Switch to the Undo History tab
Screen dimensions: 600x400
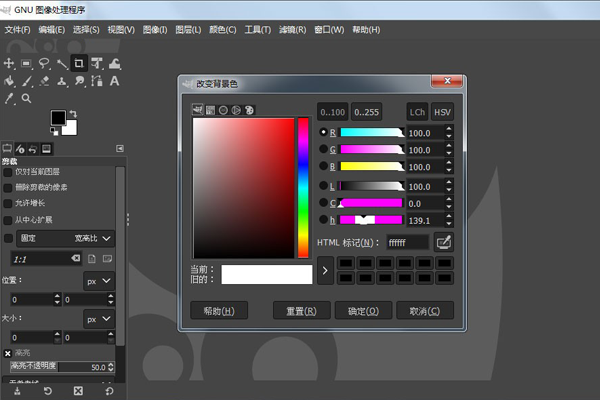pyautogui.click(x=33, y=149)
